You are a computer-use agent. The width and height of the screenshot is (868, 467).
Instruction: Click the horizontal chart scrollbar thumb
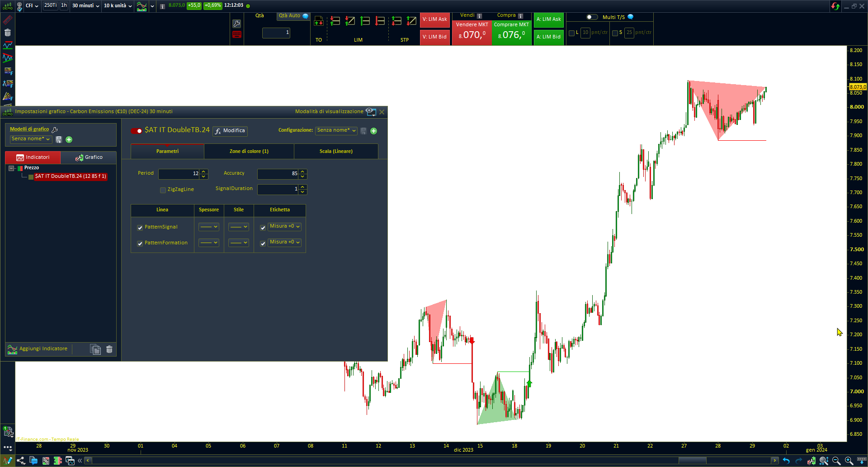pos(692,461)
